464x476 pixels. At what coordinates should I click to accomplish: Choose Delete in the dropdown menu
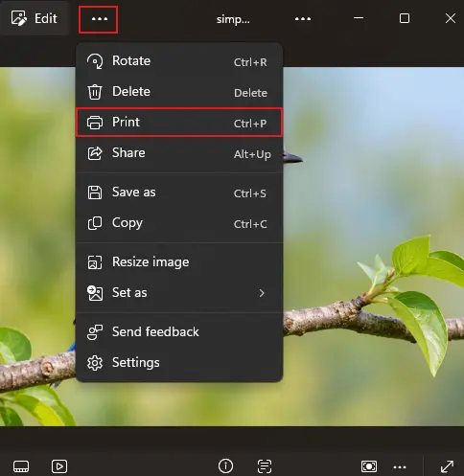pyautogui.click(x=179, y=92)
